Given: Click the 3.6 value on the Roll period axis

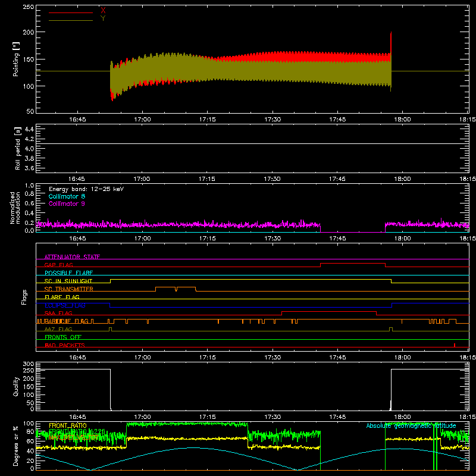Looking at the screenshot, I should click(x=29, y=168).
